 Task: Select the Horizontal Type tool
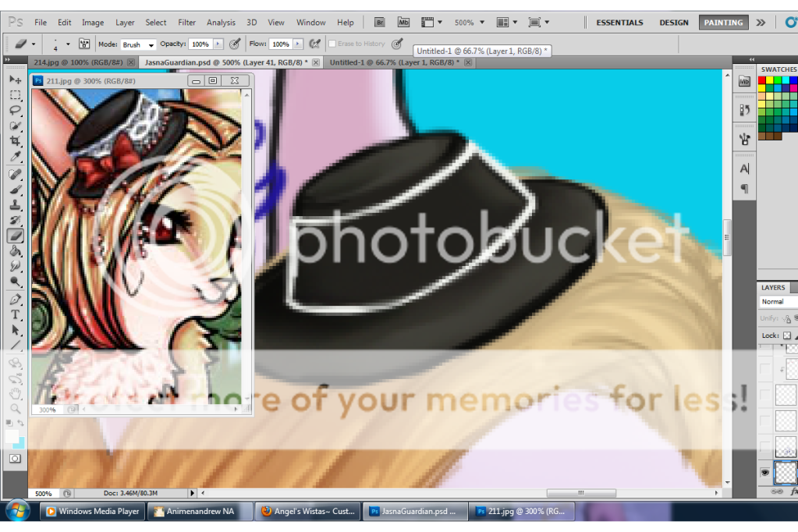(15, 314)
